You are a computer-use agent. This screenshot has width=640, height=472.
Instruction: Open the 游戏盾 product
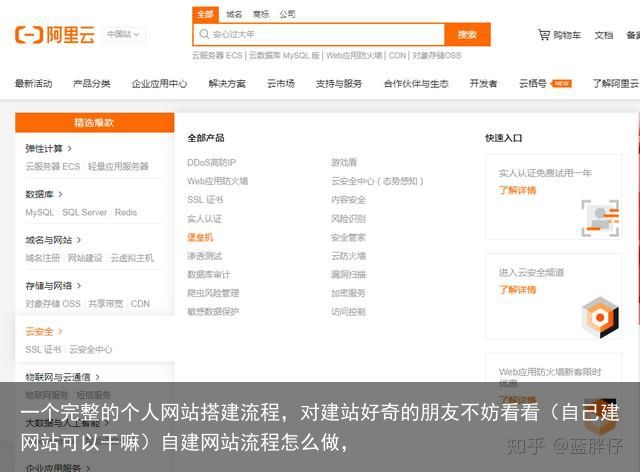click(x=344, y=163)
